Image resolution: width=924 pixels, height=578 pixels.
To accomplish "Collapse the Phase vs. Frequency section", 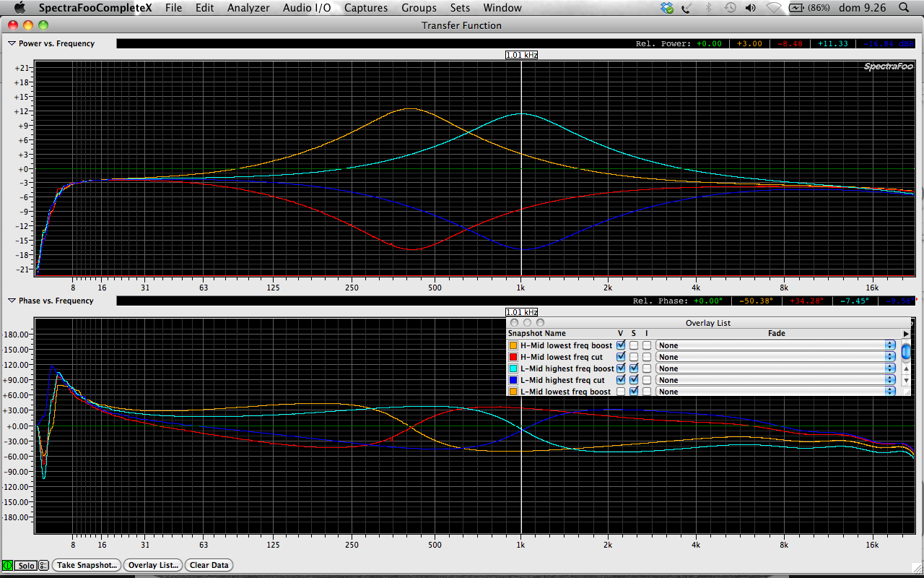I will click(12, 301).
